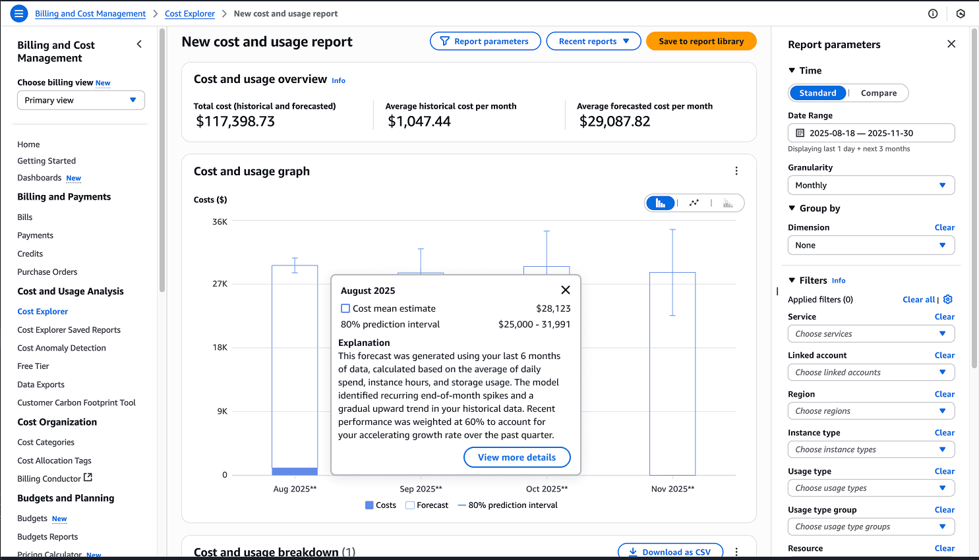Screen dimensions: 979x560
Task: Open Bills in sidebar
Action: [x=25, y=217]
